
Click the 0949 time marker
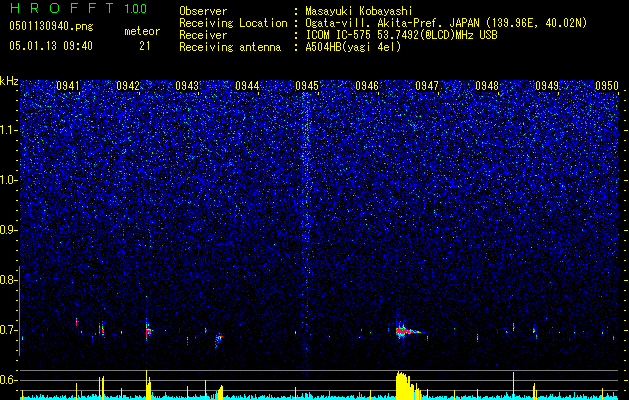(x=547, y=86)
